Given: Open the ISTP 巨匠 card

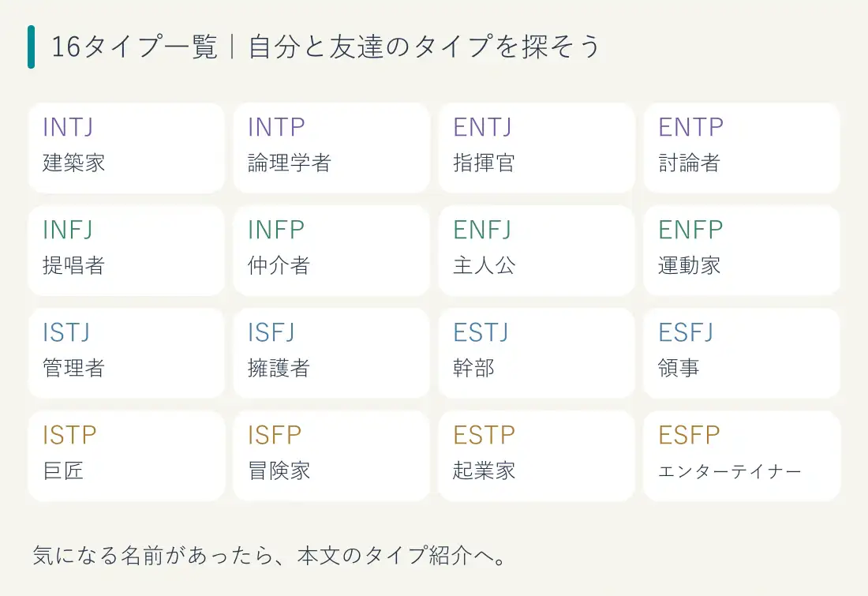Looking at the screenshot, I should 126,455.
